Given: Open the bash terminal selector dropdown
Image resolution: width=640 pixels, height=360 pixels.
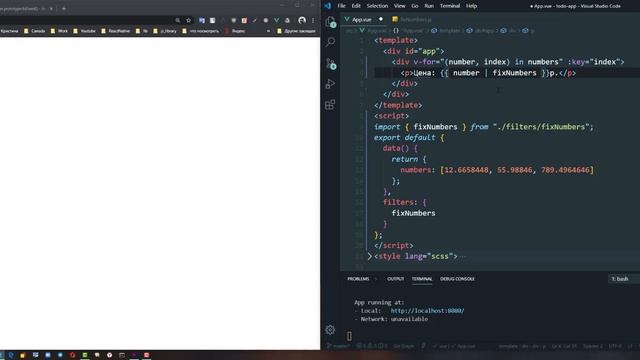Looking at the screenshot, I should point(624,279).
